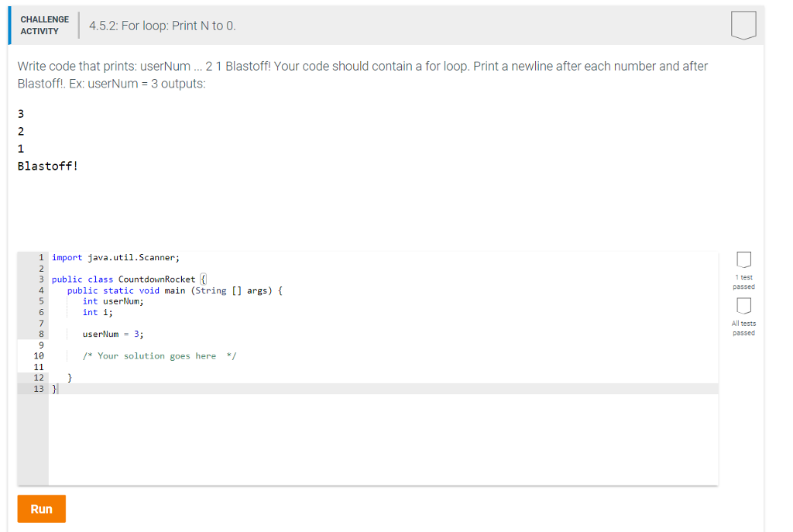Click the highlighted closing brace on line 13
The image size is (793, 532).
53,388
